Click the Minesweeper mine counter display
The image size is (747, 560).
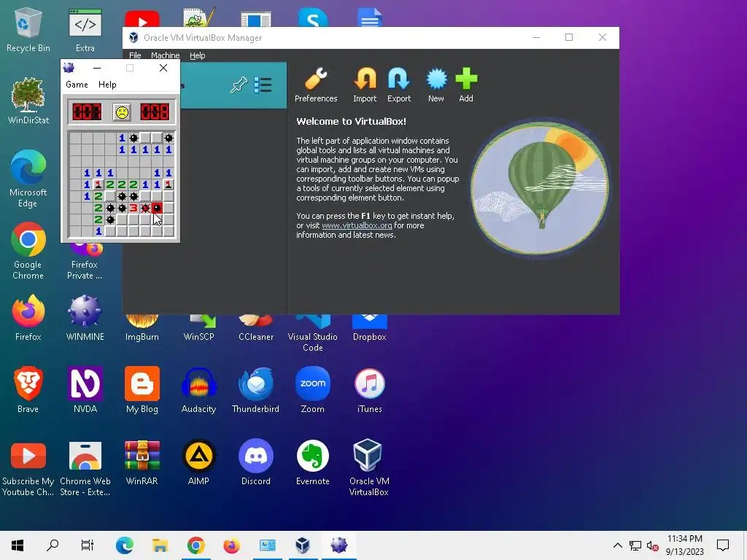coord(87,112)
